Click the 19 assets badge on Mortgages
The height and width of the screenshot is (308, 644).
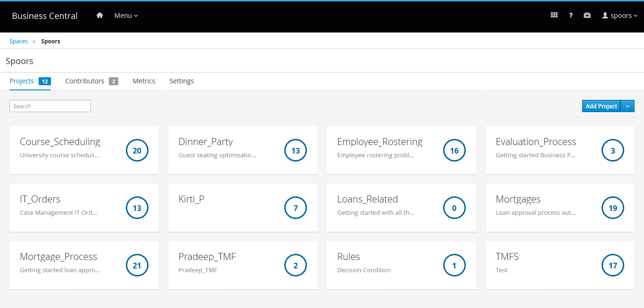[x=612, y=208]
